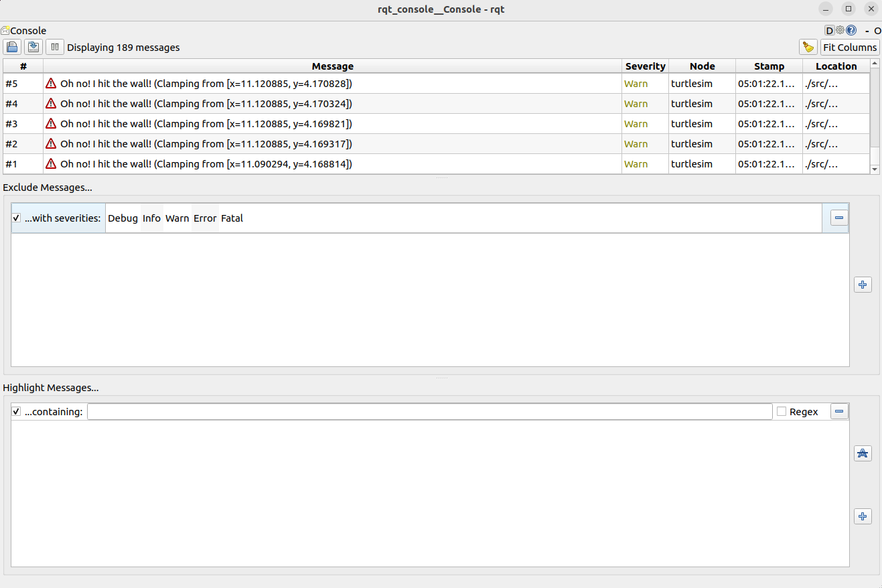
Task: Select the Info severity in the exclude filter
Action: [x=152, y=218]
